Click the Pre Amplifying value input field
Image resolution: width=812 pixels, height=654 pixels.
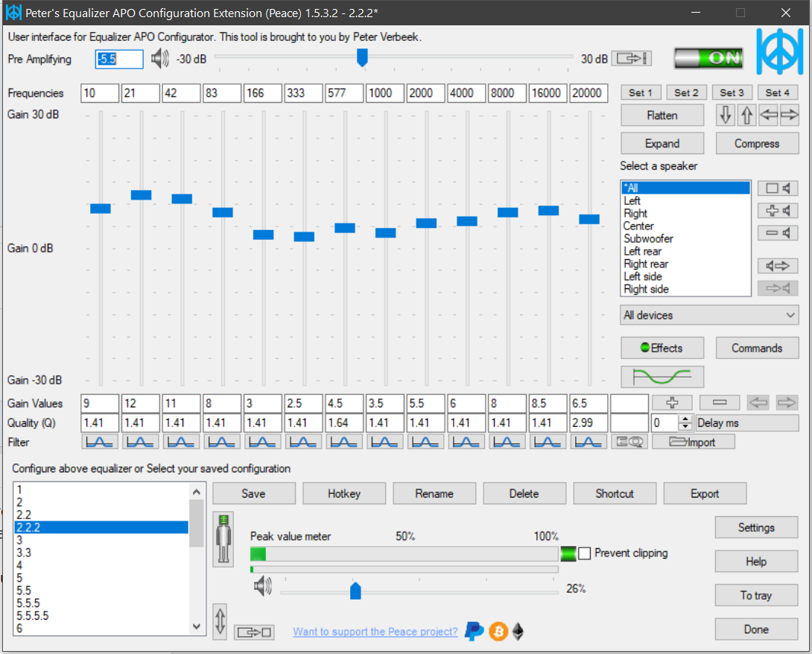[x=119, y=59]
